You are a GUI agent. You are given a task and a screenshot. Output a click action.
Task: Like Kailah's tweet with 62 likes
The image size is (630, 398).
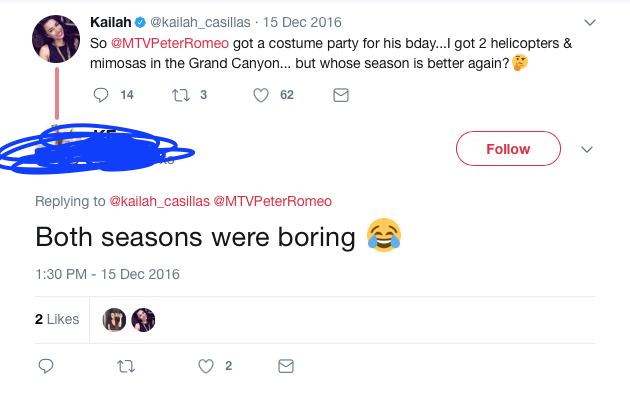click(261, 95)
